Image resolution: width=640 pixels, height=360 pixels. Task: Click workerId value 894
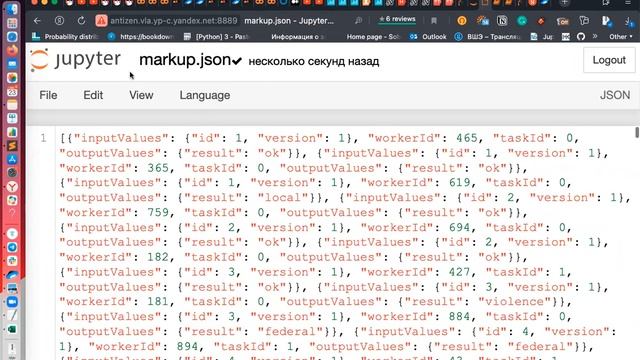(x=188, y=347)
